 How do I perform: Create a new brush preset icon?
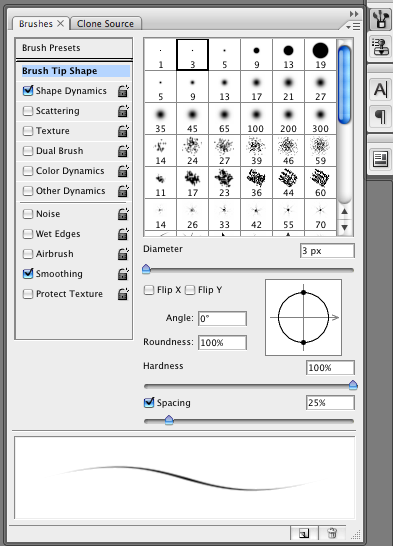pos(304,533)
